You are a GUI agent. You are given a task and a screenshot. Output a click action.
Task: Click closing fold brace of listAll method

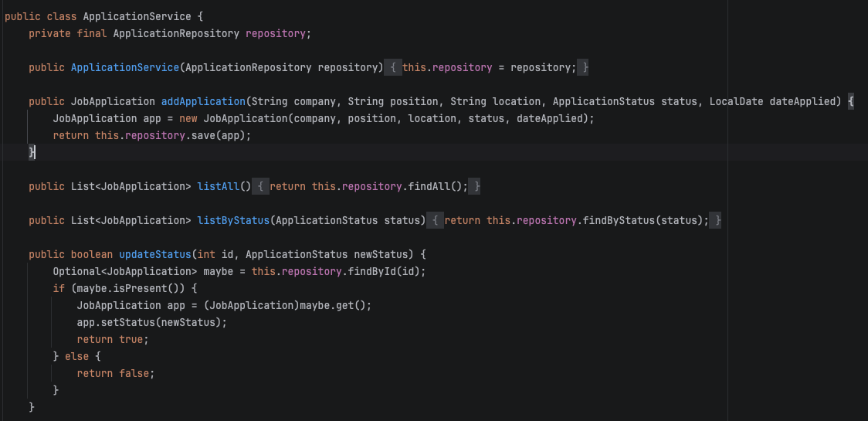point(477,186)
